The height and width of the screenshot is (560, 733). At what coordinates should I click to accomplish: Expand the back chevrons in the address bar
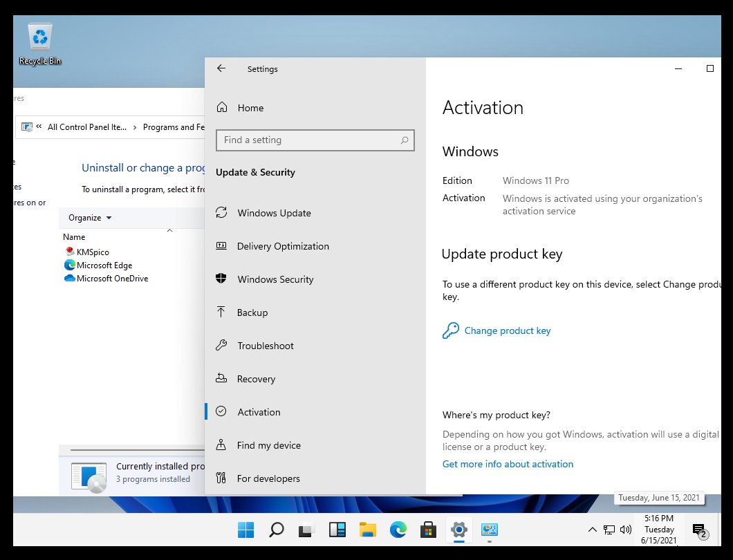point(39,127)
